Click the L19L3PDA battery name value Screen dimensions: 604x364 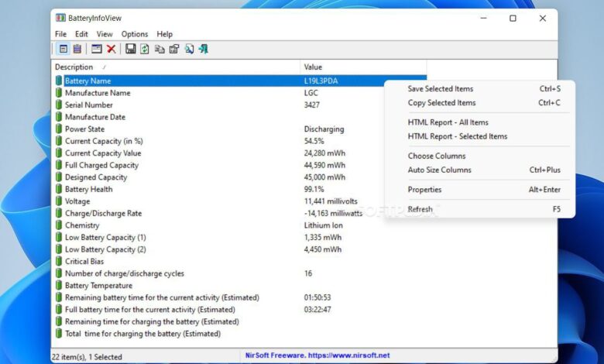[x=321, y=81]
